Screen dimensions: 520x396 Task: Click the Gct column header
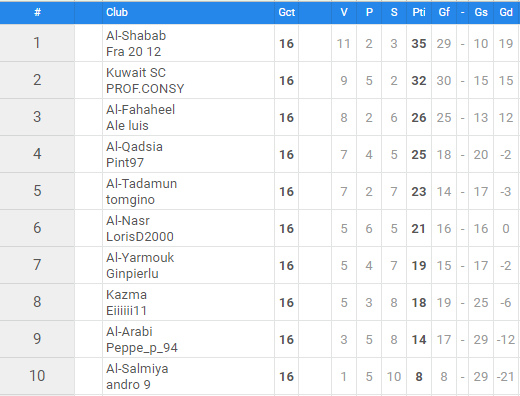click(287, 12)
